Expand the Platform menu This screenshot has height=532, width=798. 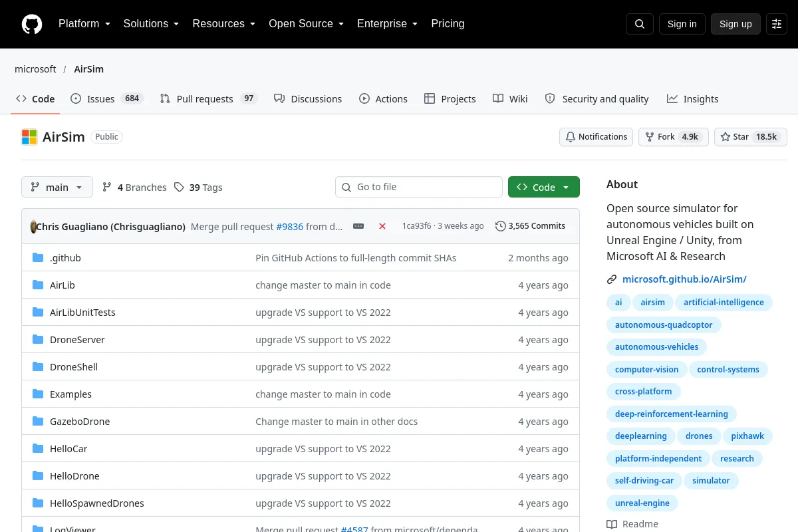(x=84, y=24)
